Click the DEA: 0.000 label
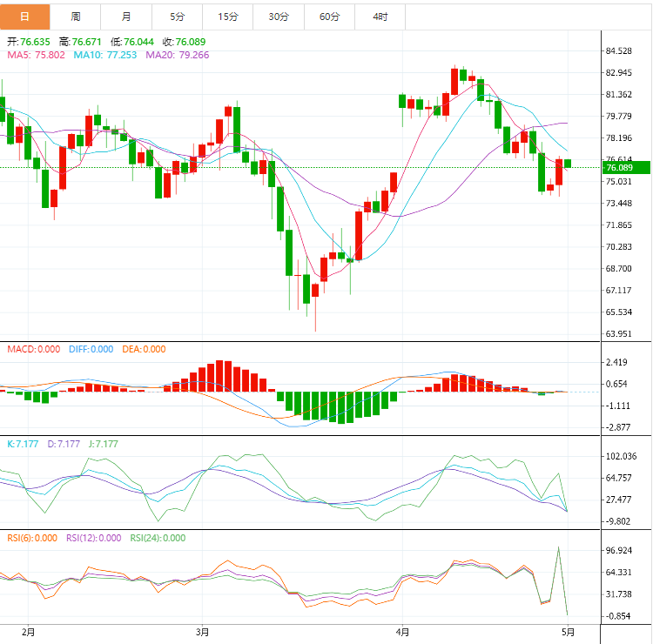The image size is (653, 644). click(x=143, y=349)
